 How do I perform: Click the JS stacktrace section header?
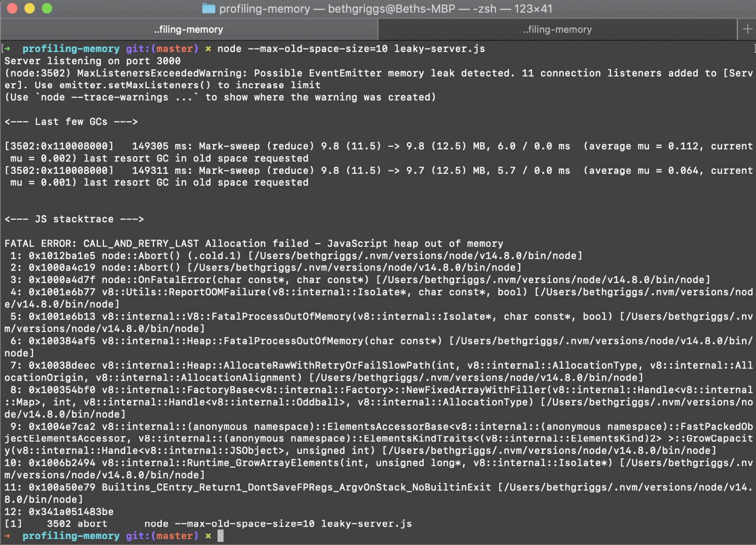(74, 219)
